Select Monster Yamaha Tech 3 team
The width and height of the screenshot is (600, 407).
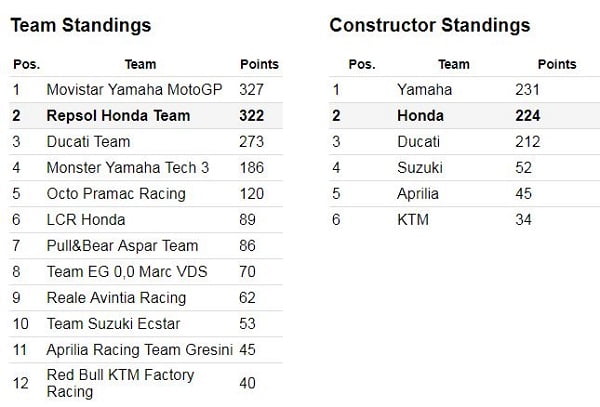pyautogui.click(x=128, y=168)
